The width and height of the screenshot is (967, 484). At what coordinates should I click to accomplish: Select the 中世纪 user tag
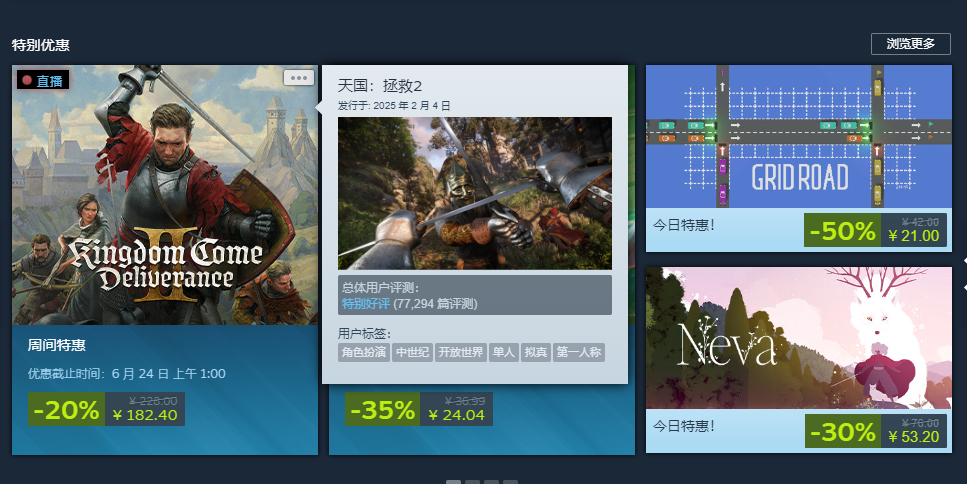(x=412, y=352)
